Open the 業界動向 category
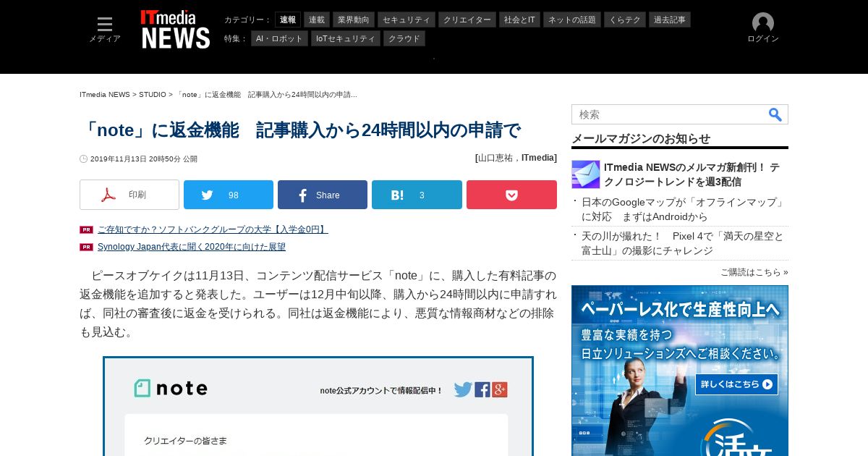 [x=354, y=20]
